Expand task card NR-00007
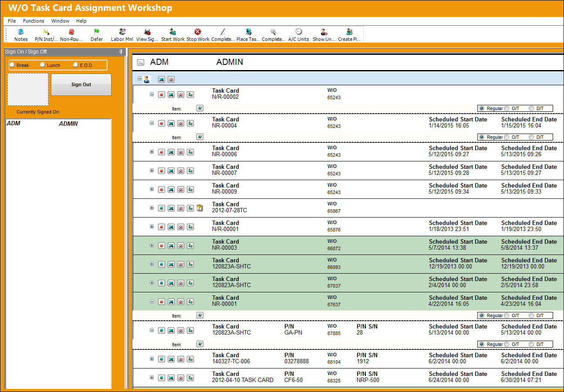 tap(152, 170)
